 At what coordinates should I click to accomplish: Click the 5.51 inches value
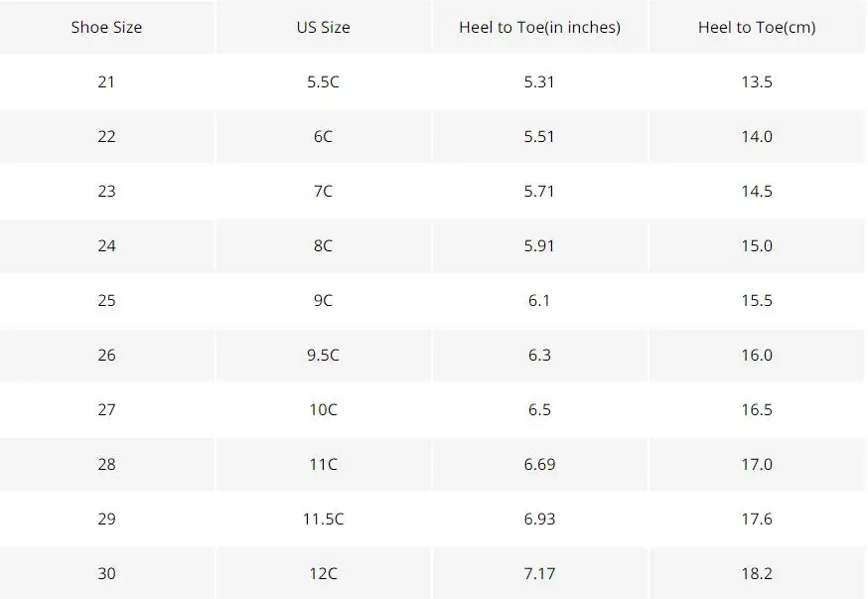click(539, 136)
